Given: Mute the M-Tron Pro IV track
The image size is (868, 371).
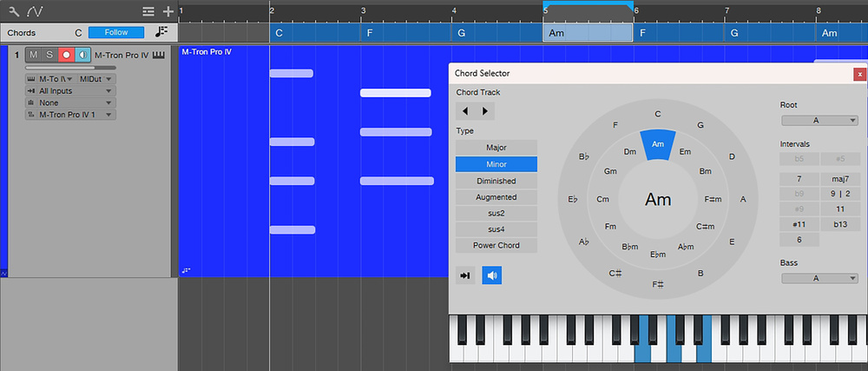Looking at the screenshot, I should (33, 56).
